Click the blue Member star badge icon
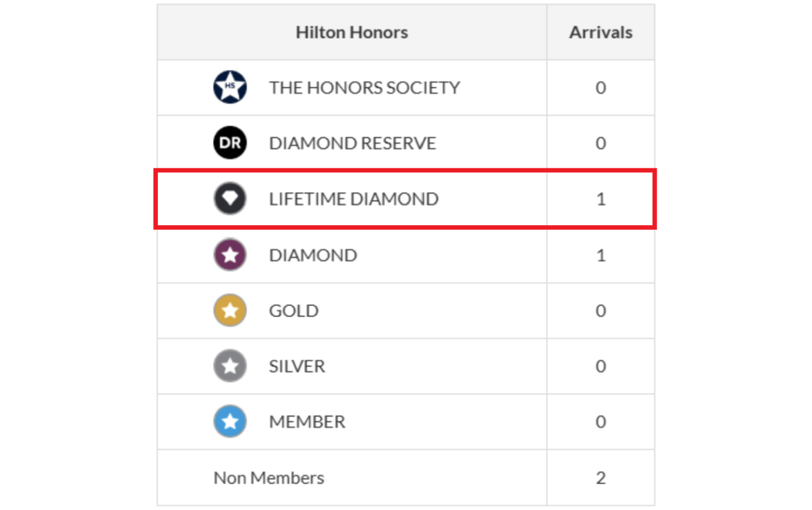 point(230,421)
